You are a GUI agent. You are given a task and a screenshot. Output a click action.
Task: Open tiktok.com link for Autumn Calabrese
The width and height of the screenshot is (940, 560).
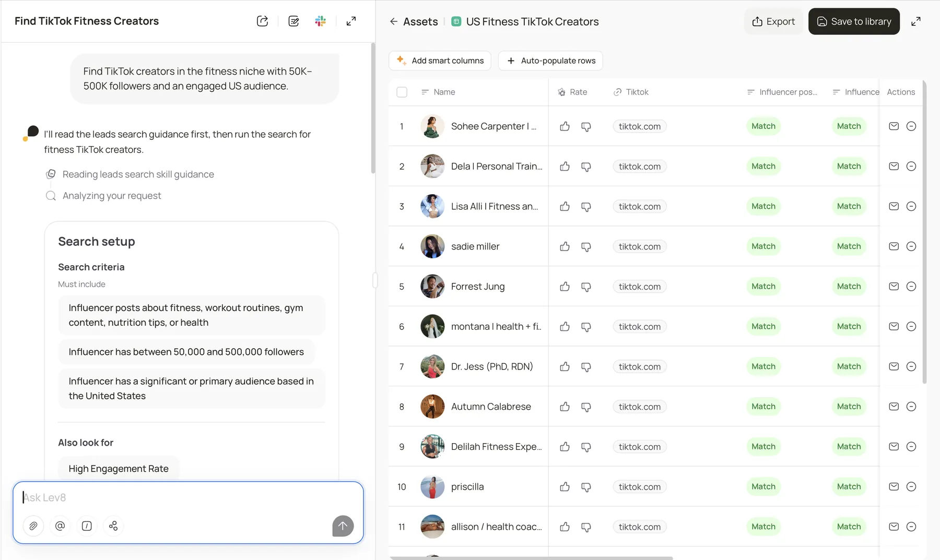coord(640,407)
